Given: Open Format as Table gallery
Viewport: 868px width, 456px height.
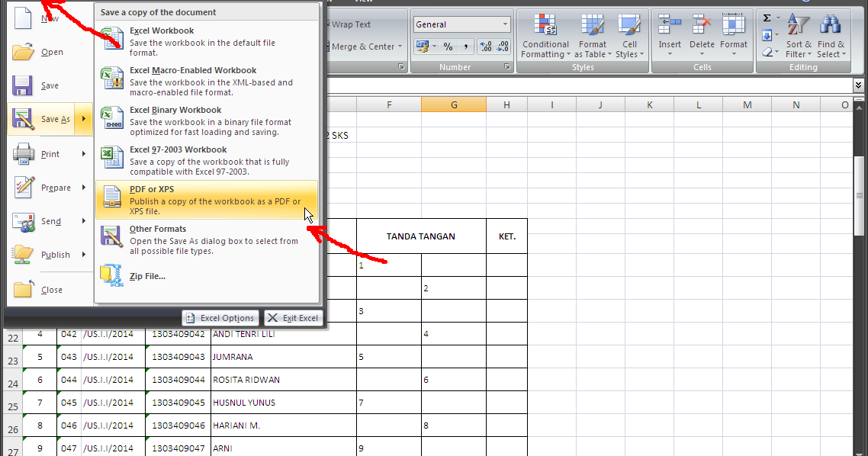Looking at the screenshot, I should [593, 37].
